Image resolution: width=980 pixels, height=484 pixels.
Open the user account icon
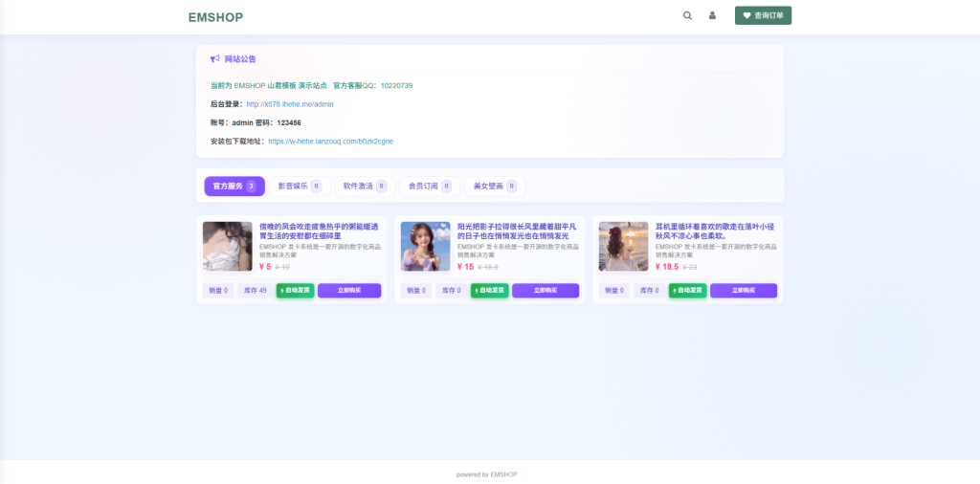tap(712, 15)
